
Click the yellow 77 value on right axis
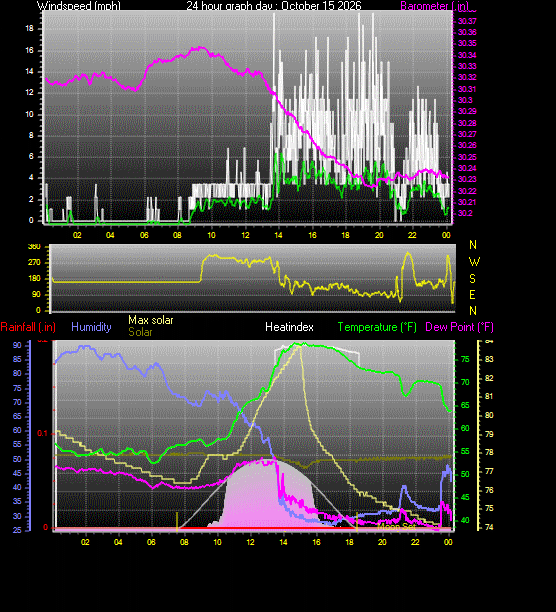click(489, 471)
